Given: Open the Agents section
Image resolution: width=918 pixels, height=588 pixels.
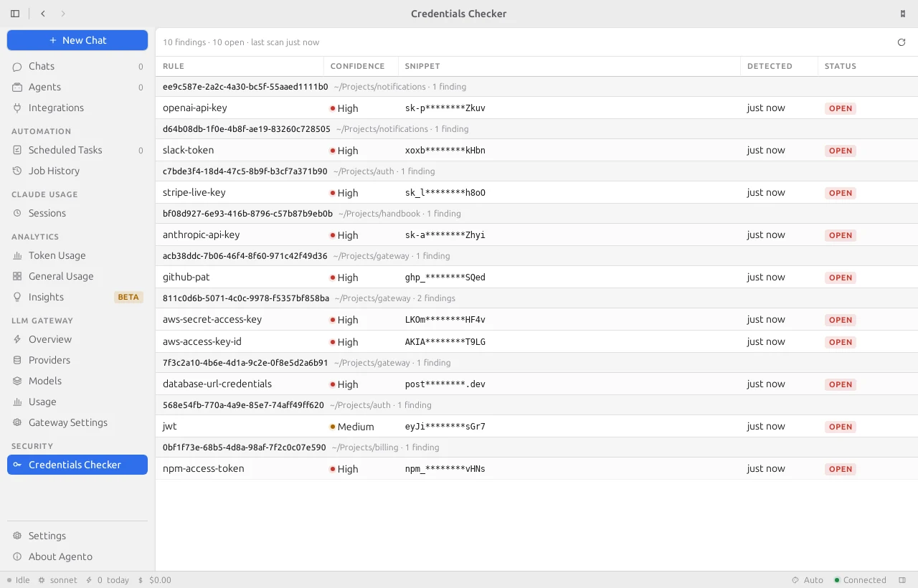Looking at the screenshot, I should (77, 87).
